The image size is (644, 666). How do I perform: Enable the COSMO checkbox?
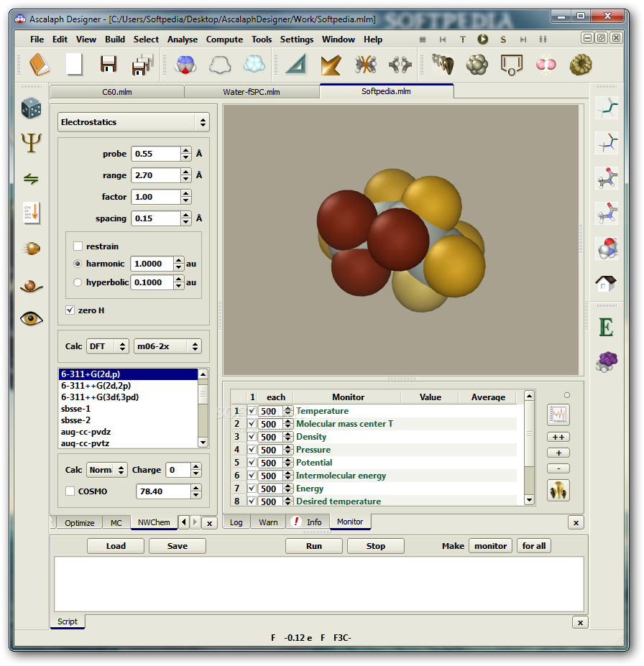point(70,491)
